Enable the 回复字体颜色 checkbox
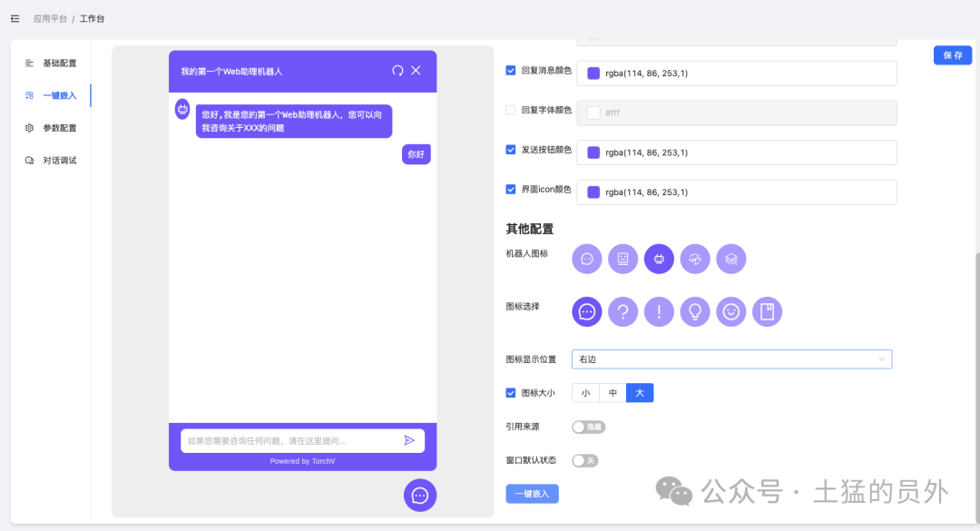980x531 pixels. [511, 110]
